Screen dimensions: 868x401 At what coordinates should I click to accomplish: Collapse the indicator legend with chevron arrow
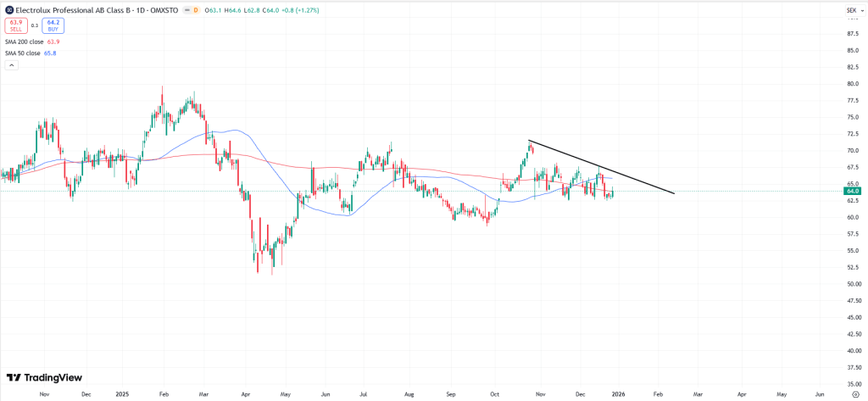10,64
